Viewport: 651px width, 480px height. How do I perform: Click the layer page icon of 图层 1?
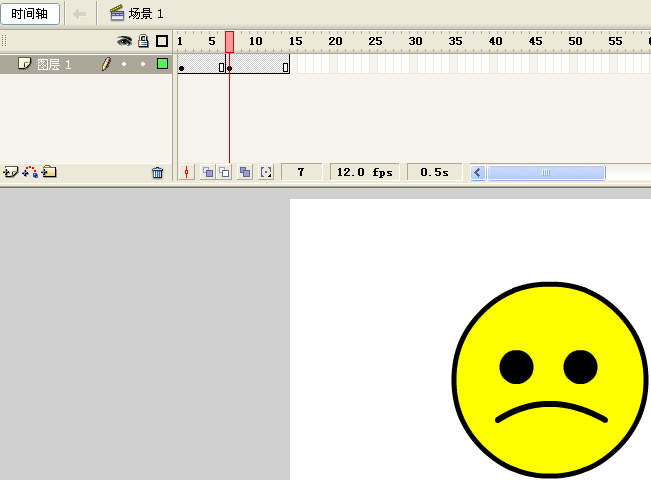pos(24,64)
